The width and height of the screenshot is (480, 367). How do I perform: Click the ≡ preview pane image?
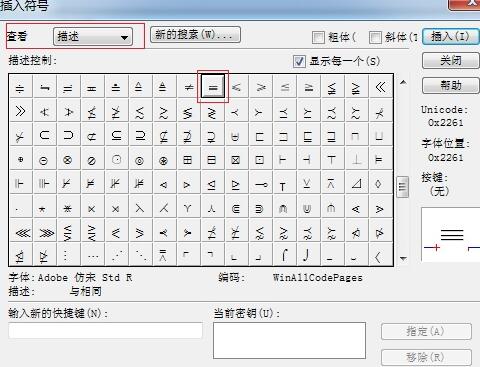[451, 234]
